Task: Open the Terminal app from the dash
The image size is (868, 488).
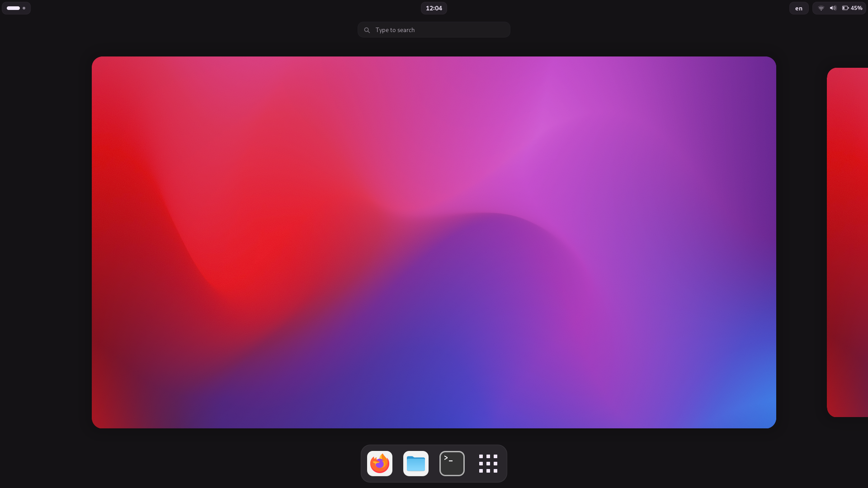Action: coord(452,464)
